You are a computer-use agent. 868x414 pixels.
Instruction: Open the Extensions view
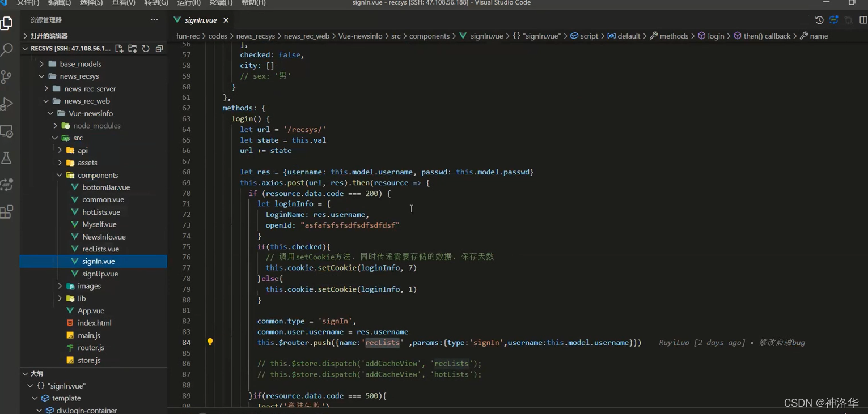coord(7,212)
